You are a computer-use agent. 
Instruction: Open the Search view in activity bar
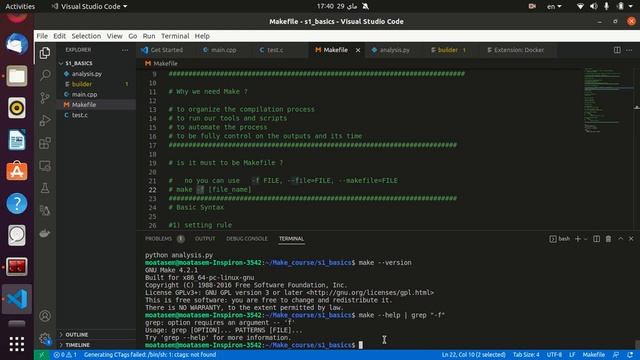(45, 75)
